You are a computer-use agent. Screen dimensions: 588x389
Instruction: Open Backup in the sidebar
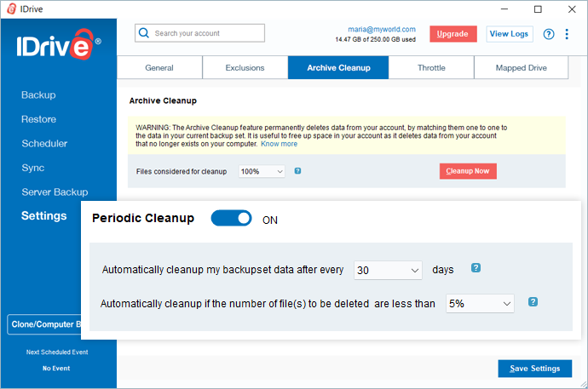coord(38,95)
